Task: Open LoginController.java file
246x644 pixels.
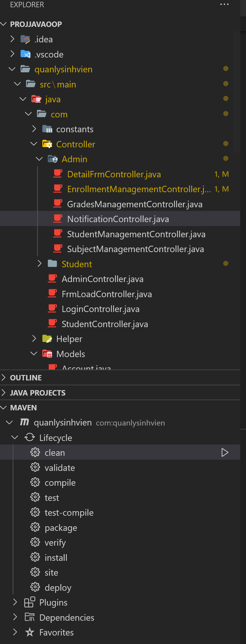Action: click(100, 309)
